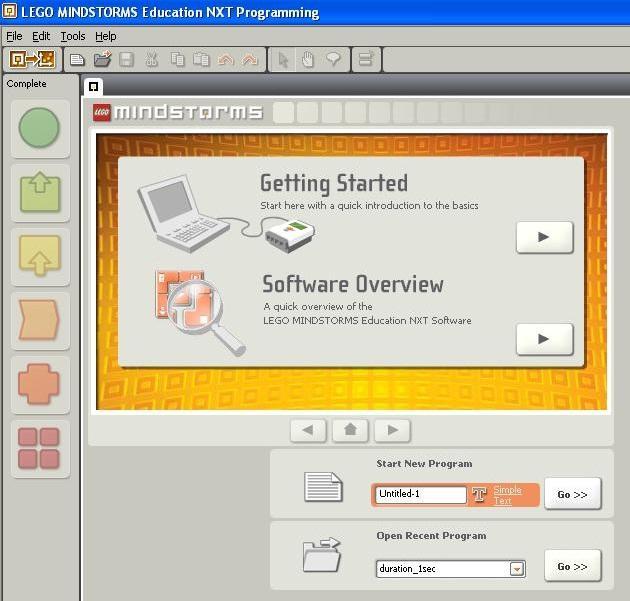Select the program tab with square icon
This screenshot has height=601, width=630.
click(x=93, y=86)
